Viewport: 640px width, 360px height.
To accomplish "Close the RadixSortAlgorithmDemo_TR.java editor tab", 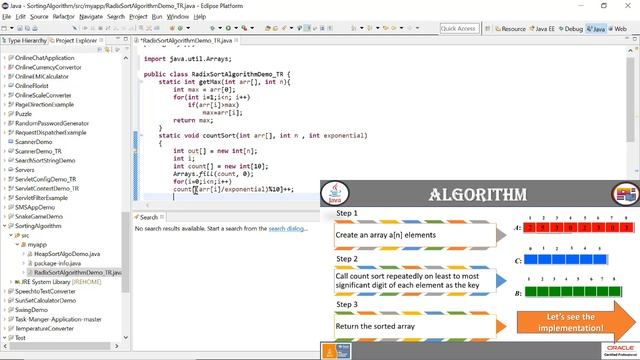I will pyautogui.click(x=236, y=40).
